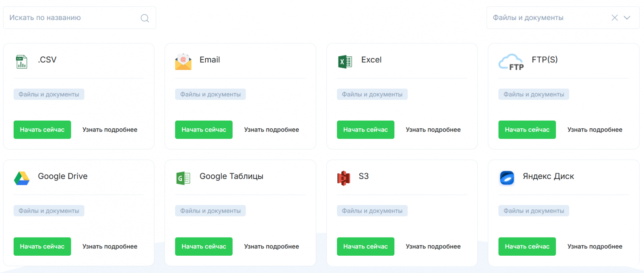Click the search magnifier icon
This screenshot has width=644, height=273.
[145, 18]
